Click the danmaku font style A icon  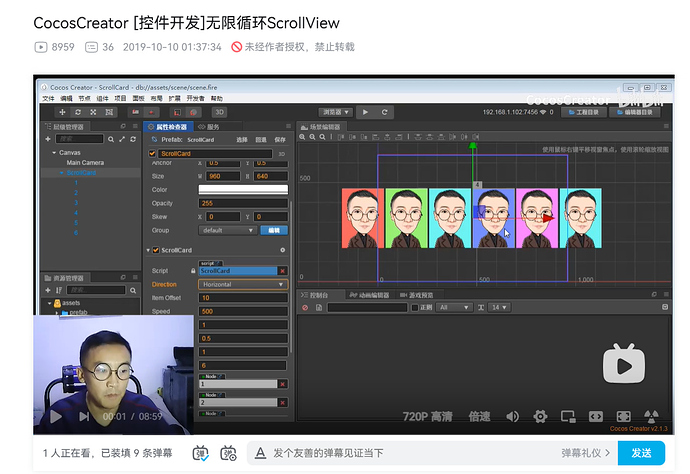click(x=261, y=453)
